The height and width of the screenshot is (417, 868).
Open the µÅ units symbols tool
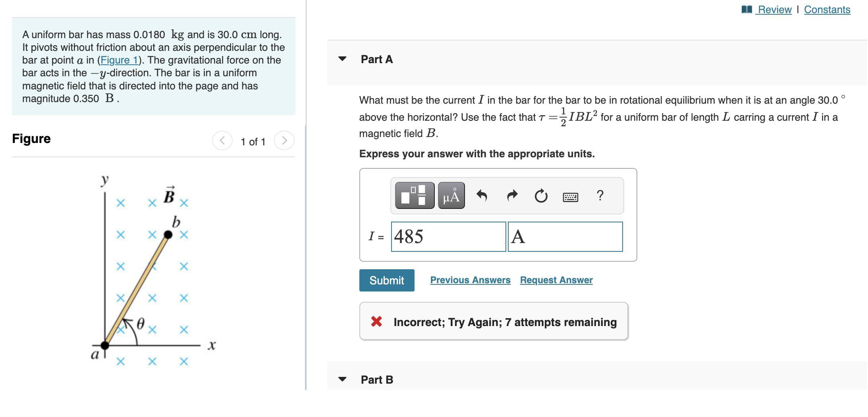pos(451,195)
